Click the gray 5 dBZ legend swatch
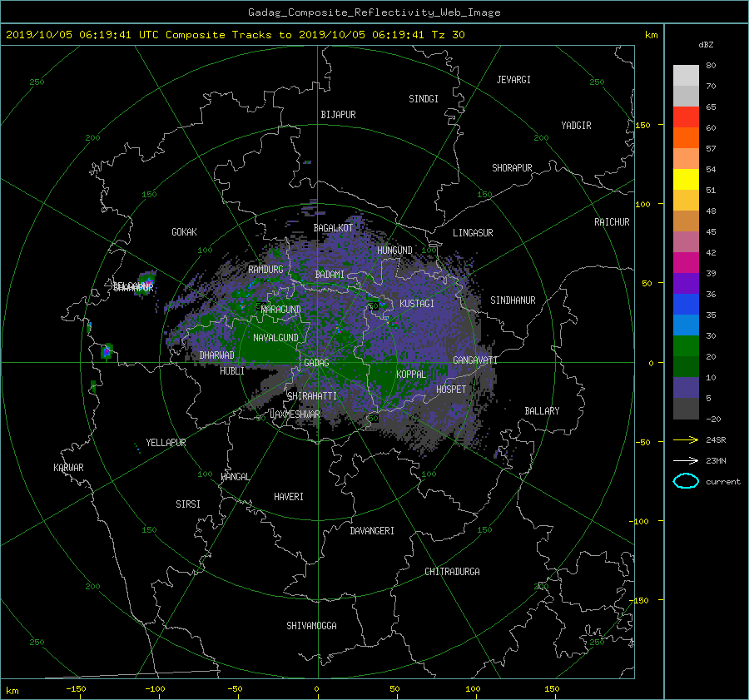 click(686, 409)
